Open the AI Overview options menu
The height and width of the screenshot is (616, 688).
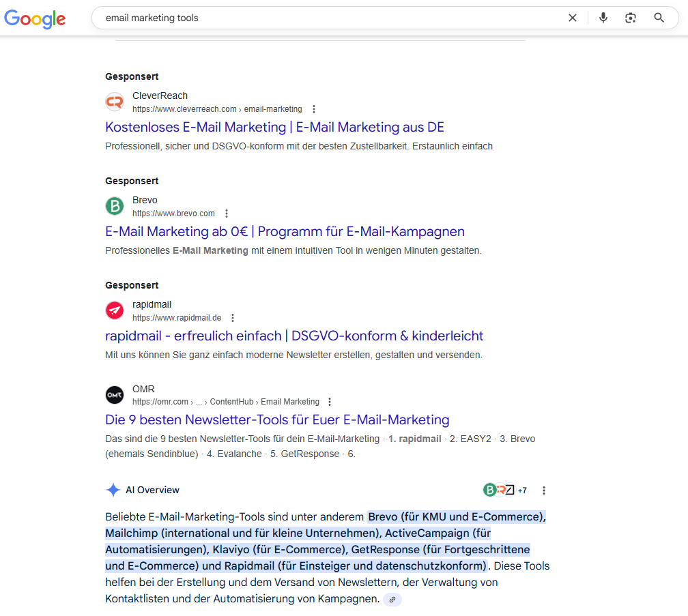[544, 490]
